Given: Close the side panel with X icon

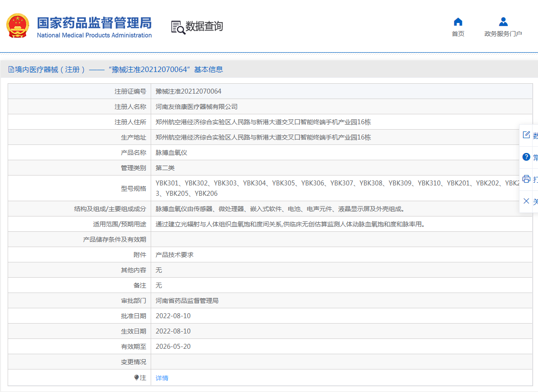Looking at the screenshot, I should point(526,201).
